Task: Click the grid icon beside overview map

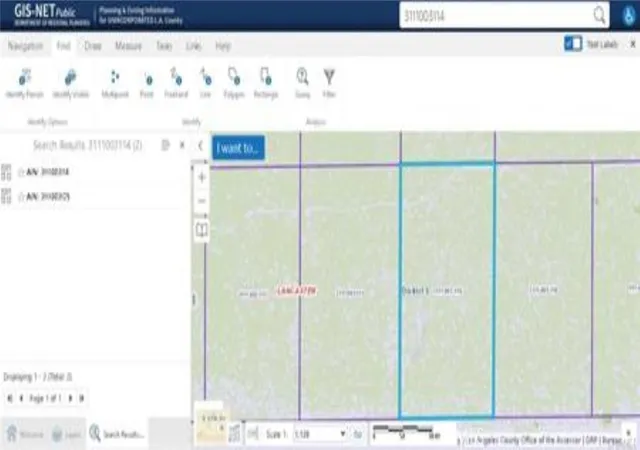Action: click(234, 434)
